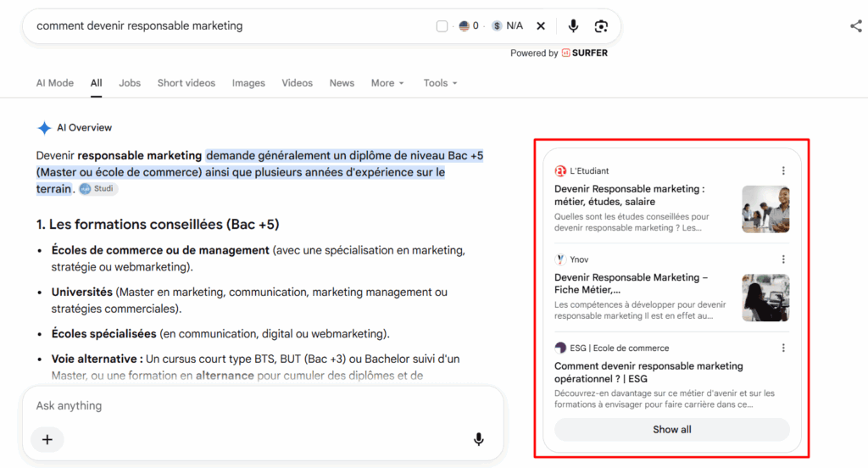Click the ESG Ecole de commerce favicon
868x468 pixels.
(560, 348)
